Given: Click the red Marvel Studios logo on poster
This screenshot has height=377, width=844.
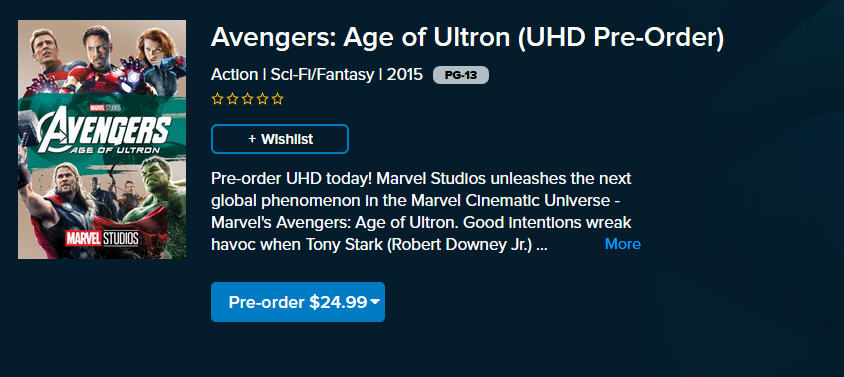Looking at the screenshot, I should click(102, 238).
